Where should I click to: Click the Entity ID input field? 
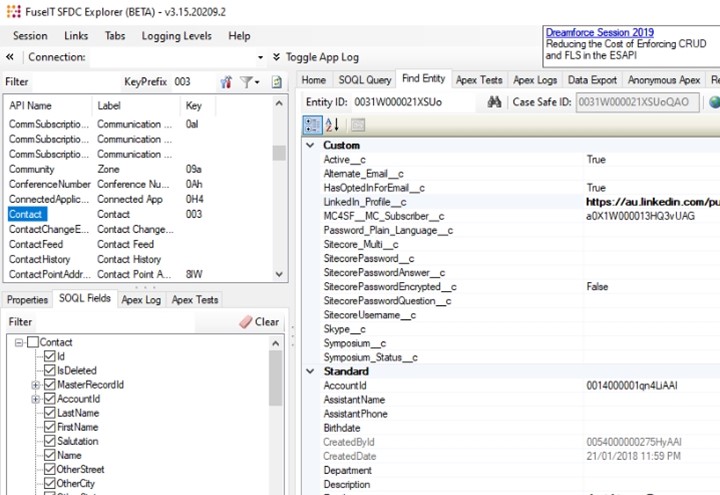(413, 102)
